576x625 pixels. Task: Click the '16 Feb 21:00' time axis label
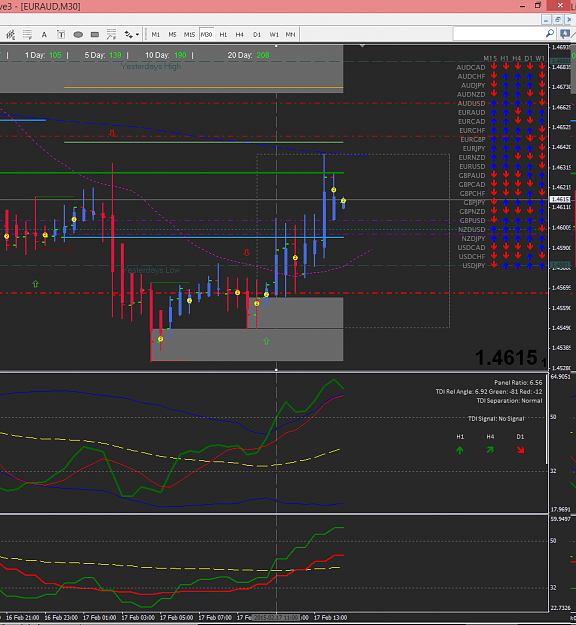(x=23, y=617)
